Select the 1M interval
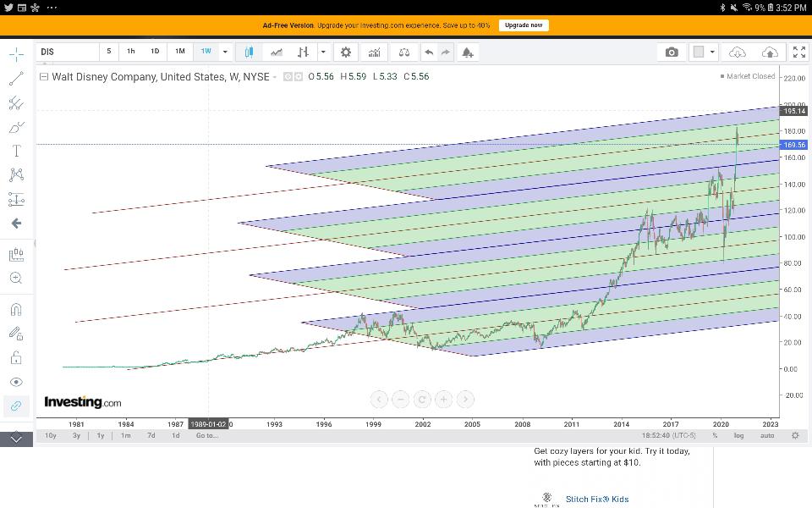The height and width of the screenshot is (508, 812). click(179, 52)
